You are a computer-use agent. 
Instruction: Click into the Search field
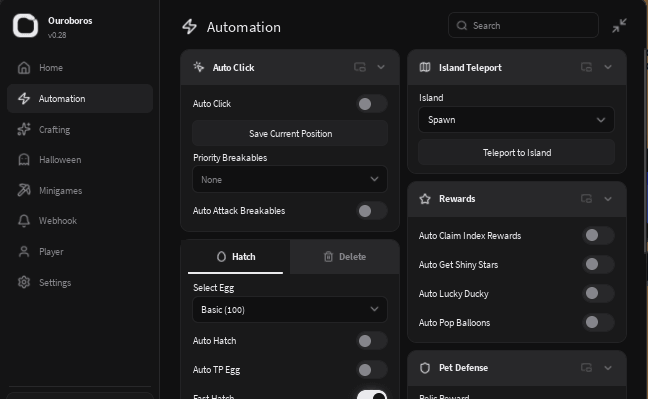click(x=523, y=26)
